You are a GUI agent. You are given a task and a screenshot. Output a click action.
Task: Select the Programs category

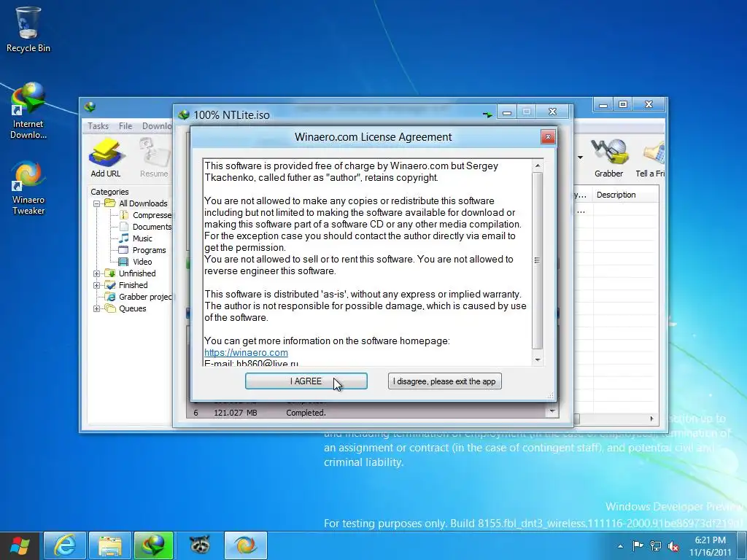point(149,250)
